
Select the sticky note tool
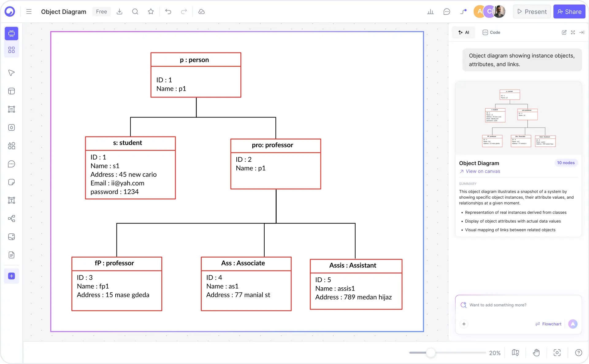tap(11, 182)
